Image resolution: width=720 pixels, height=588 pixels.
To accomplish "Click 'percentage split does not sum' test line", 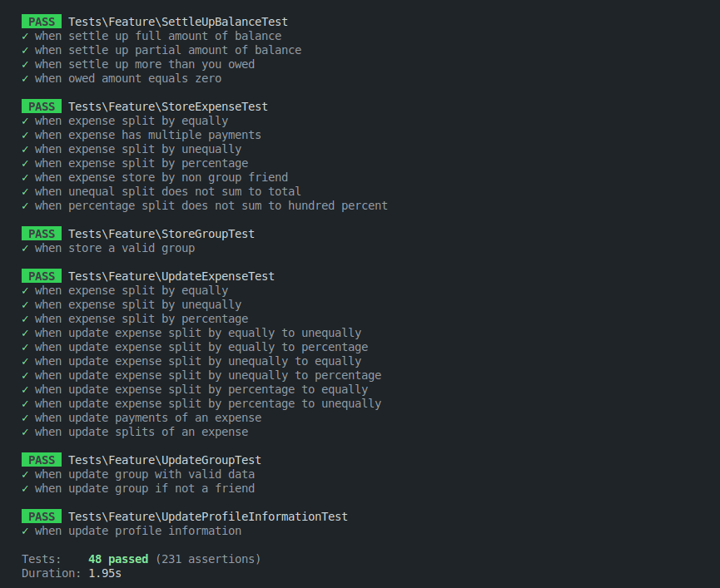I will (x=211, y=205).
